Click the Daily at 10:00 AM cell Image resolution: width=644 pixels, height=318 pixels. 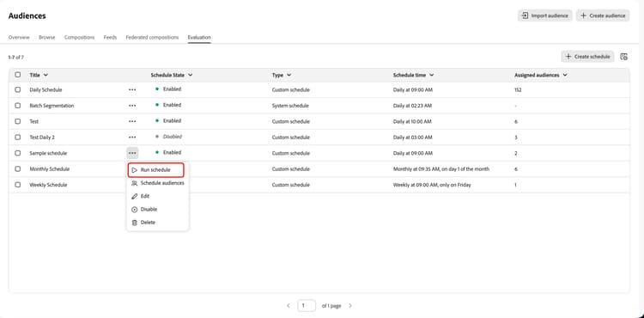click(x=412, y=121)
